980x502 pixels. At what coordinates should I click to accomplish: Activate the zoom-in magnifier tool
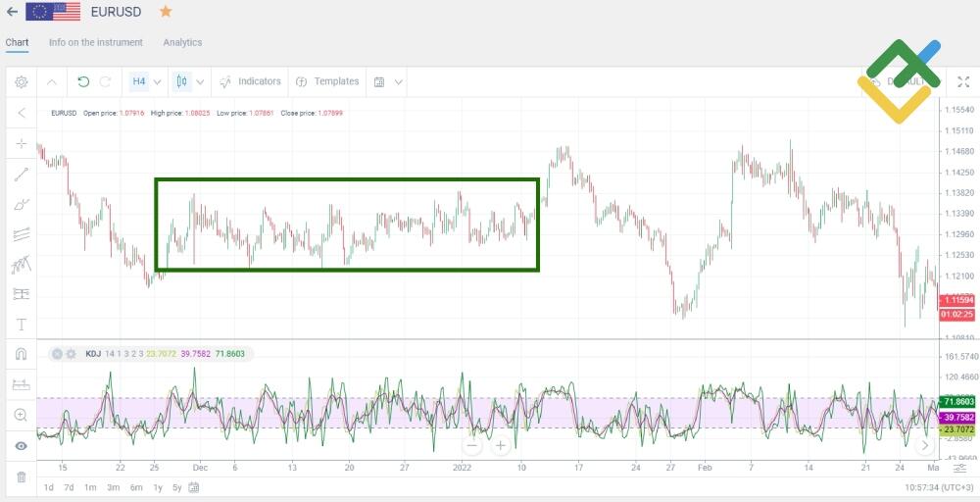coord(22,415)
